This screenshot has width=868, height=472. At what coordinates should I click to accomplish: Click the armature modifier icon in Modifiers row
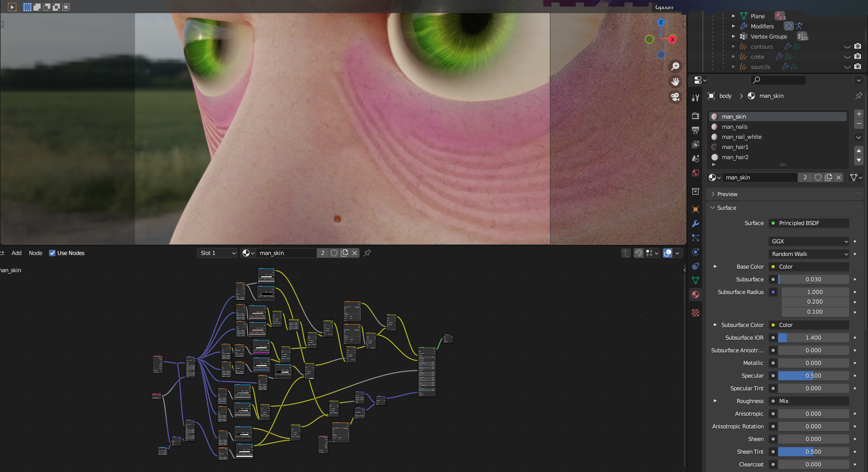(799, 26)
